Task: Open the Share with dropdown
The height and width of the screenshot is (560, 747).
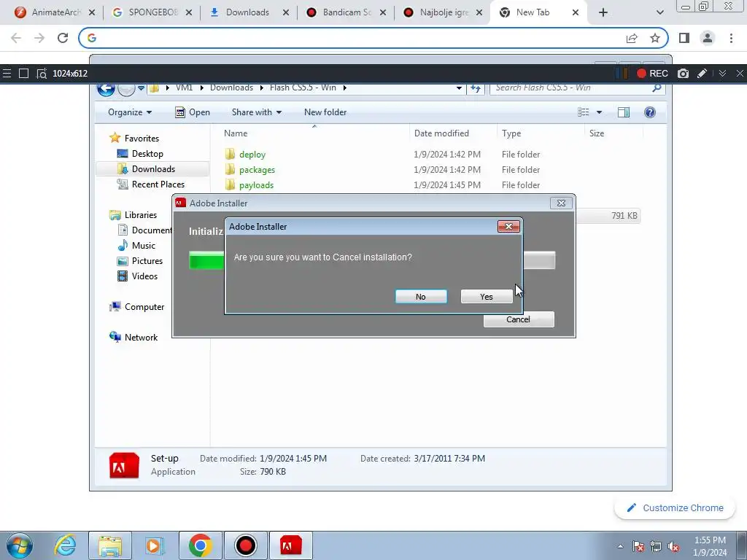Action: 256,112
